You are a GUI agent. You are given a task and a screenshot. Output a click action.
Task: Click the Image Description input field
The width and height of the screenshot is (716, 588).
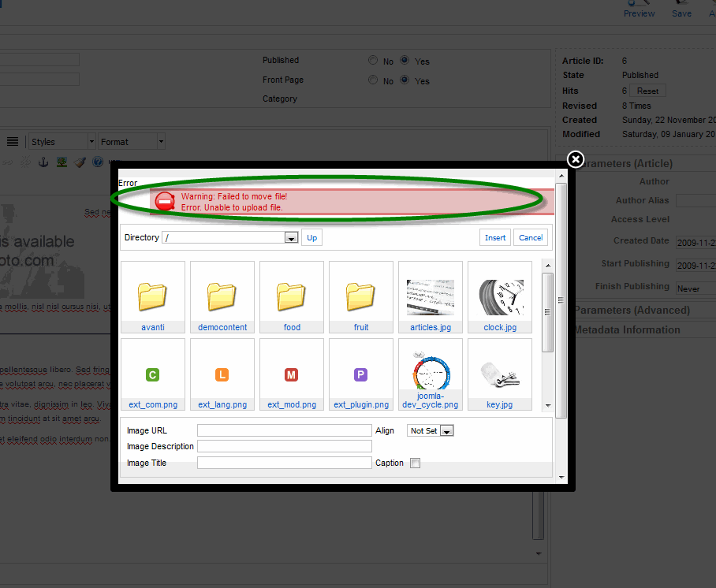pyautogui.click(x=285, y=446)
